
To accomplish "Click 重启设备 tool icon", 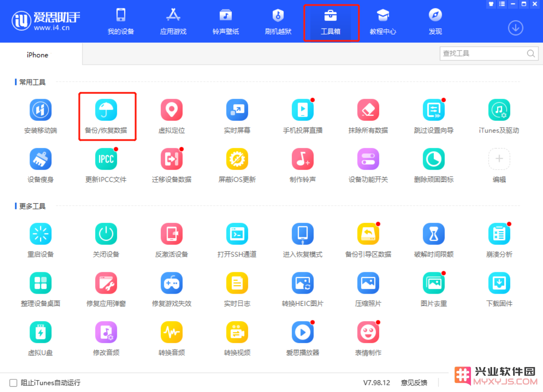I will pos(41,234).
